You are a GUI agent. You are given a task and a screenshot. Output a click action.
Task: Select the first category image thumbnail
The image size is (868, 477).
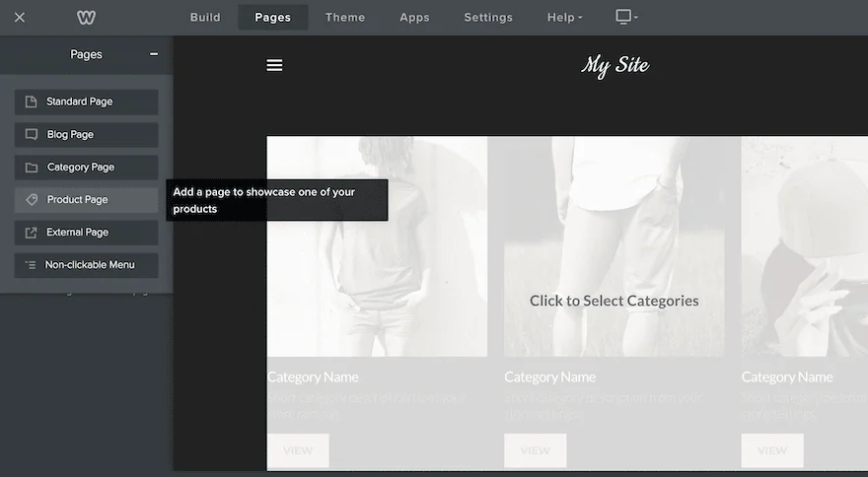377,246
